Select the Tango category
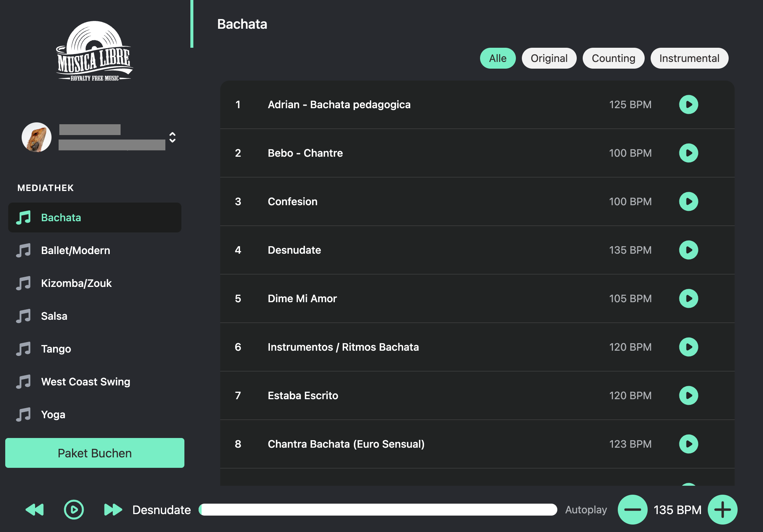Image resolution: width=763 pixels, height=532 pixels. coord(56,349)
